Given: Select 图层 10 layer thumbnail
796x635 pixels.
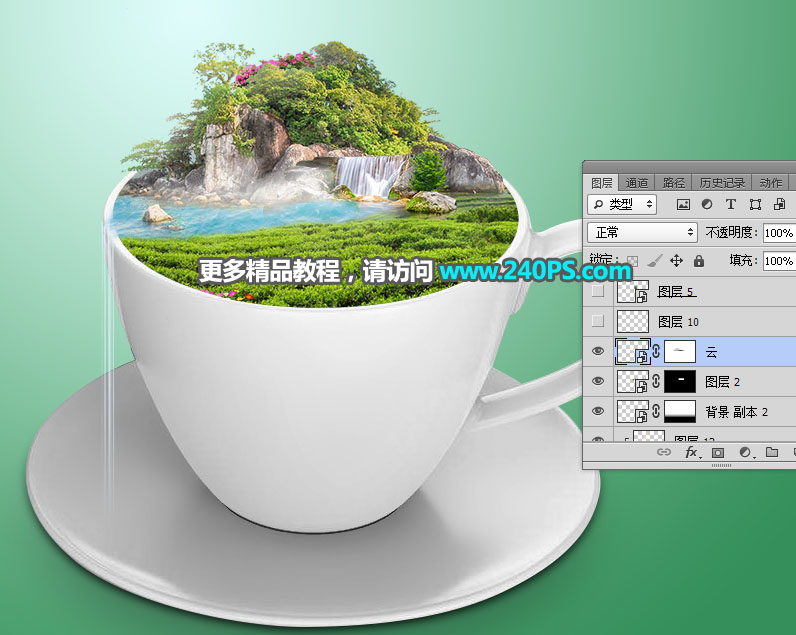Looking at the screenshot, I should click(x=633, y=321).
